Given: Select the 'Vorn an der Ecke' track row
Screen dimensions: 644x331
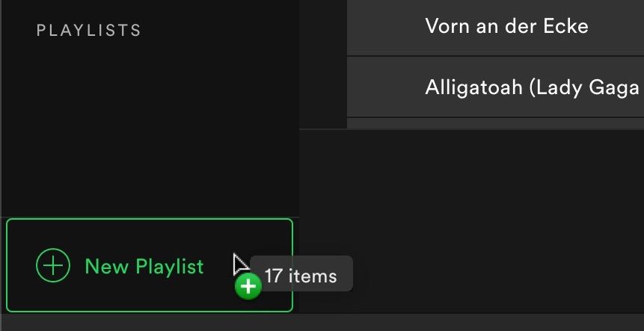Looking at the screenshot, I should click(x=495, y=27).
